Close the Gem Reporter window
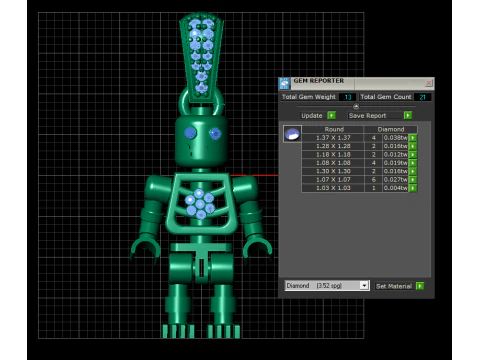 [x=429, y=82]
